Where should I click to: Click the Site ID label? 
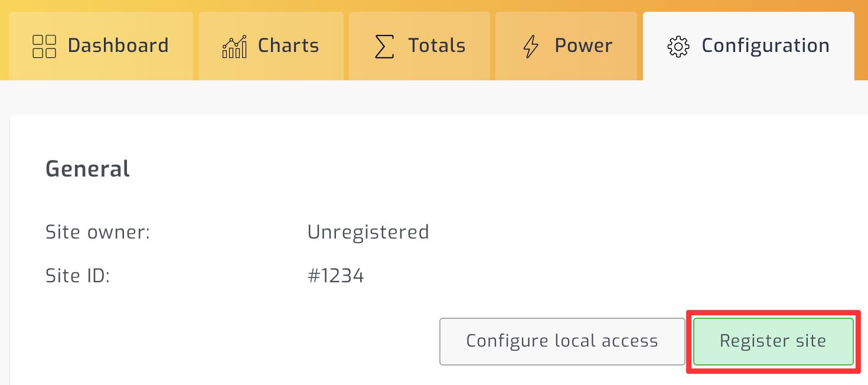pos(78,276)
